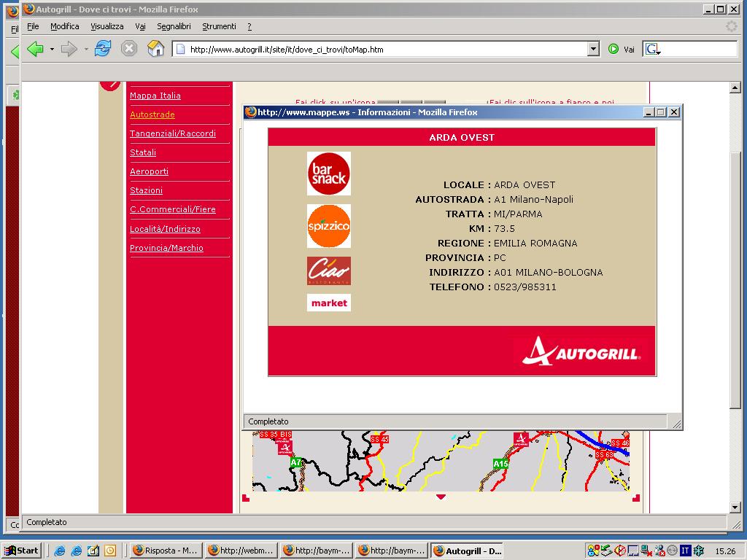
Task: Click the main page scrollbar up arrow
Action: [x=735, y=87]
